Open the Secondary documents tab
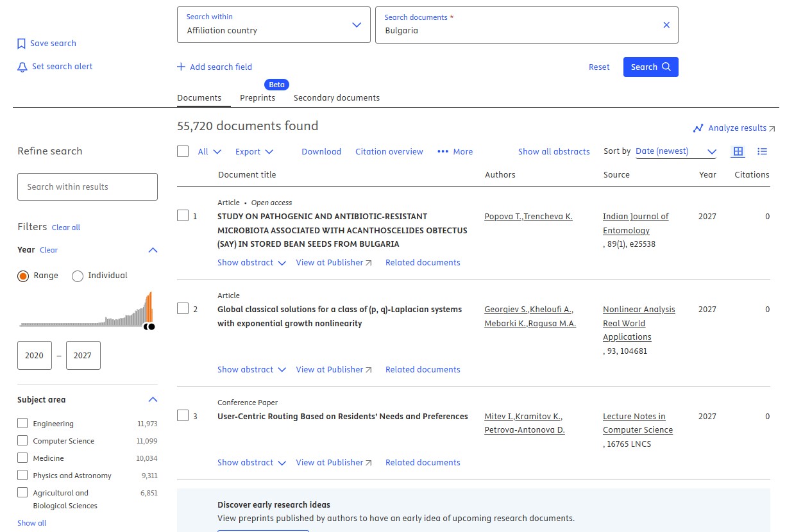This screenshot has width=803, height=532. pyautogui.click(x=337, y=98)
